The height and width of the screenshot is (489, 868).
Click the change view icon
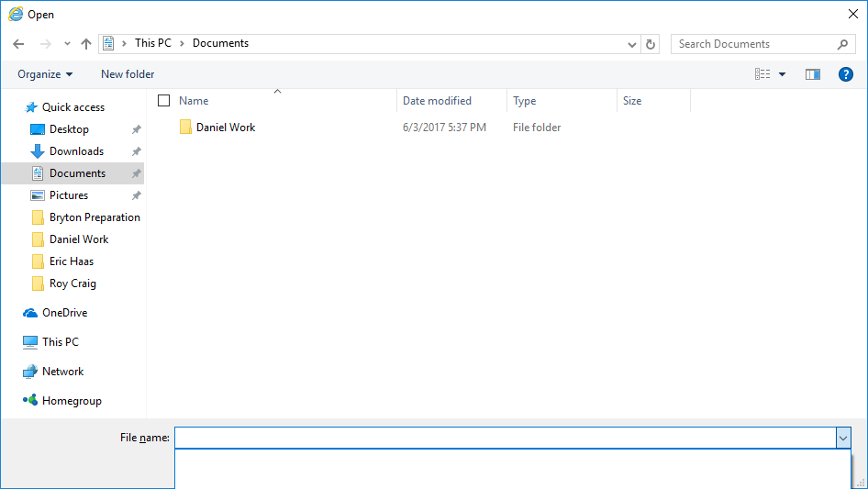point(762,74)
